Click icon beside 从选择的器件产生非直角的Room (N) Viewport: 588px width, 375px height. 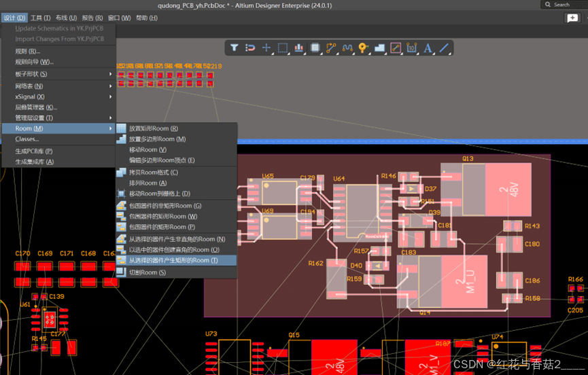(121, 239)
